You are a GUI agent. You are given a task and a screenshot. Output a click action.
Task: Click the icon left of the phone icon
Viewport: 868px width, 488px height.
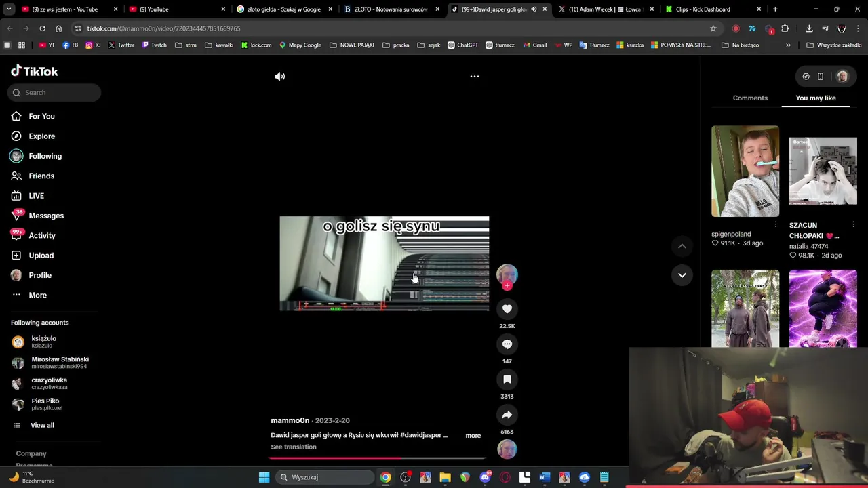click(806, 77)
